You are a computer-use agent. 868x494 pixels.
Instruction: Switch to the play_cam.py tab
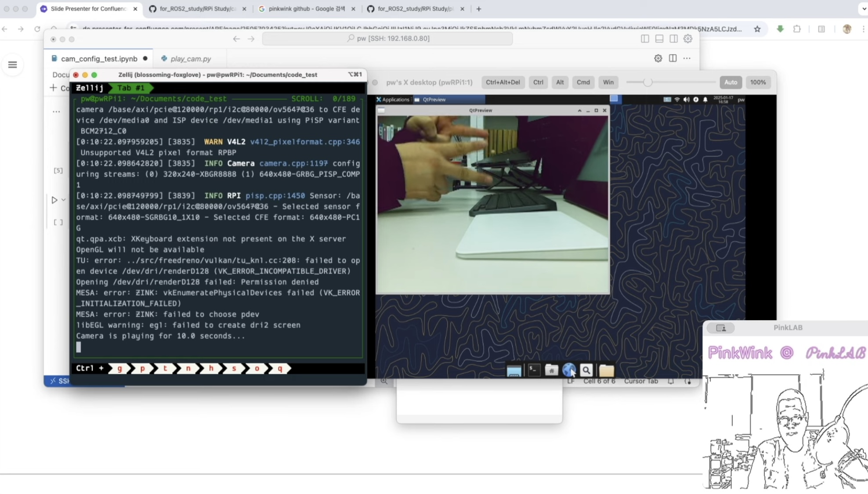click(x=190, y=58)
